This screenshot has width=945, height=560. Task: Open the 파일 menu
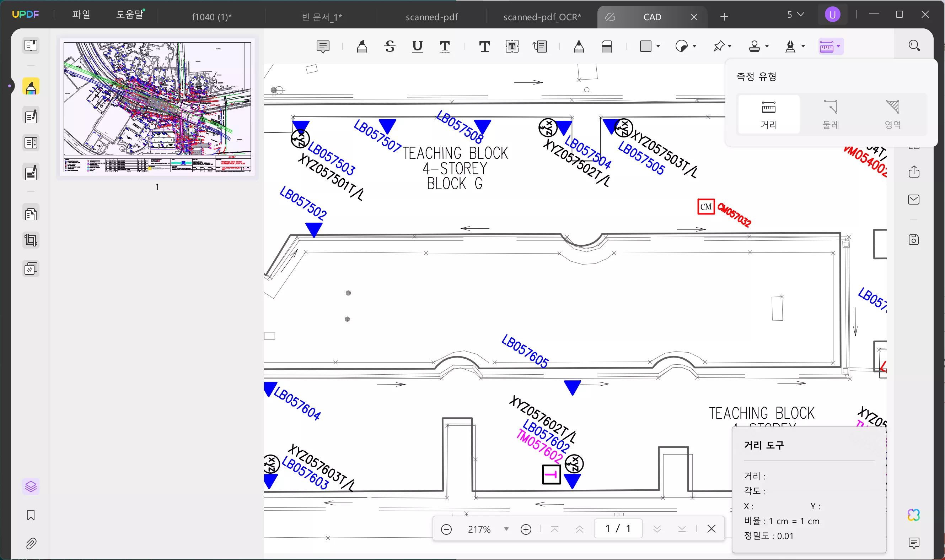tap(81, 14)
